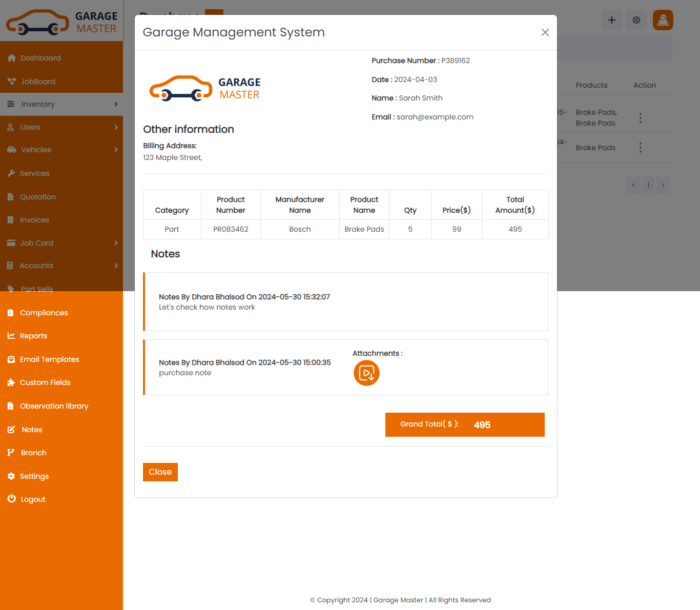
Task: Expand the Accounts submenu arrow
Action: [116, 266]
